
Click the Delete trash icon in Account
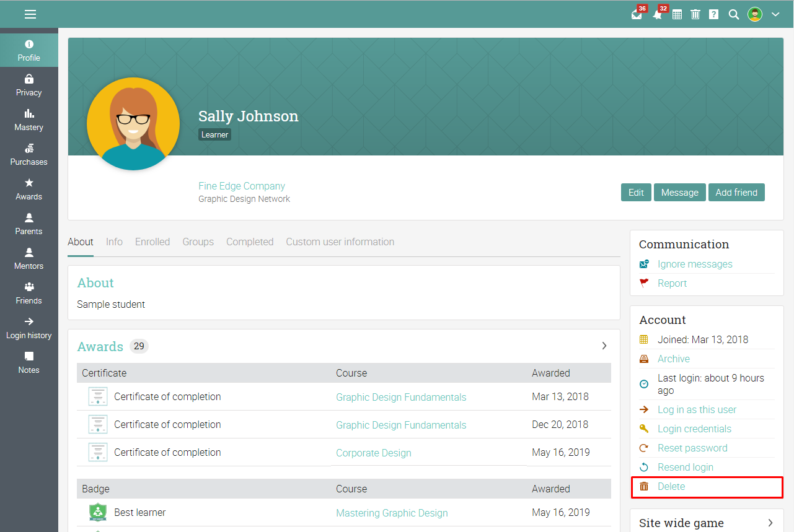[644, 486]
